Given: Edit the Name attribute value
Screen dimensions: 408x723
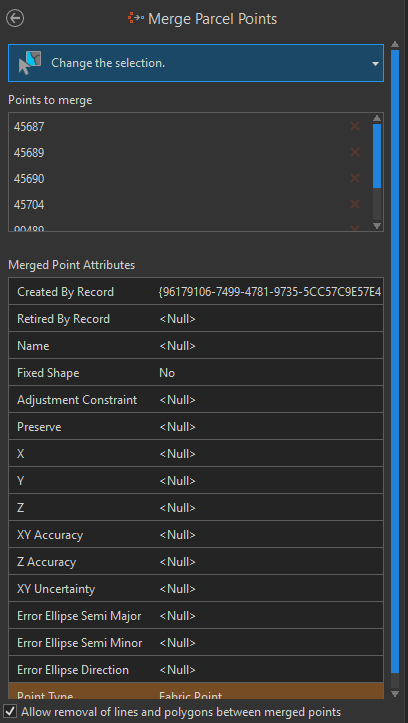Looking at the screenshot, I should tap(270, 346).
